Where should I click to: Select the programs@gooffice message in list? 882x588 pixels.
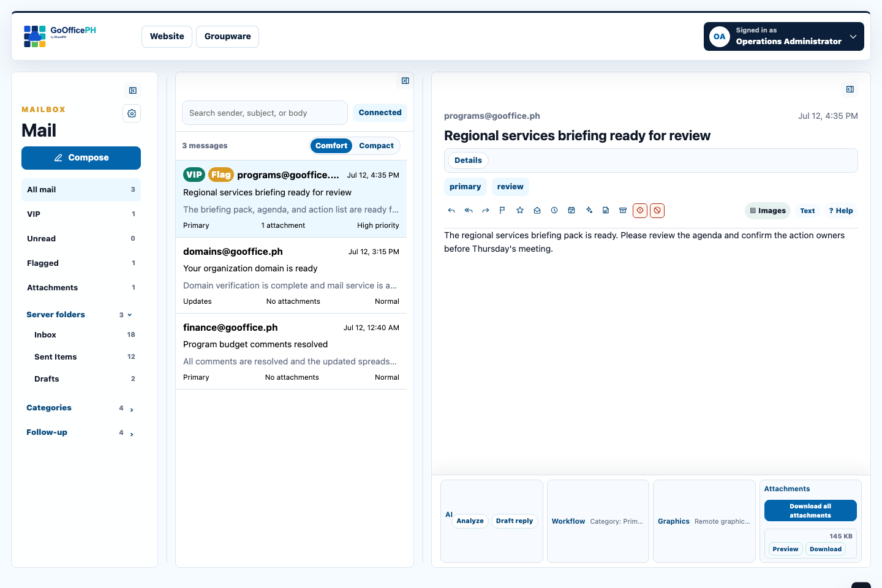tap(291, 199)
